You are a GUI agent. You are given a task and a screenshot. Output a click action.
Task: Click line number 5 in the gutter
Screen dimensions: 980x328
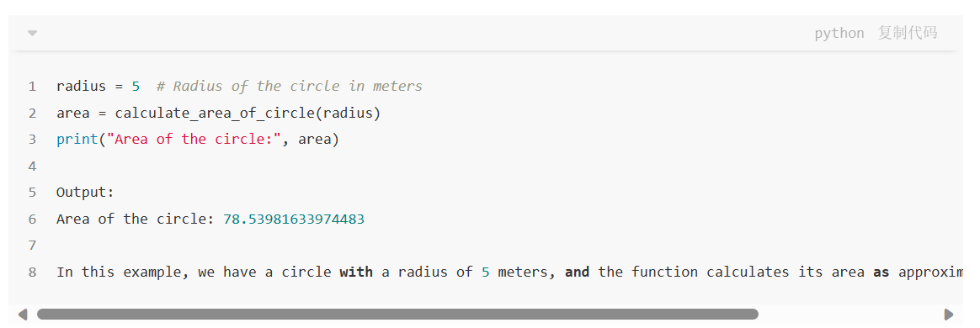point(32,193)
